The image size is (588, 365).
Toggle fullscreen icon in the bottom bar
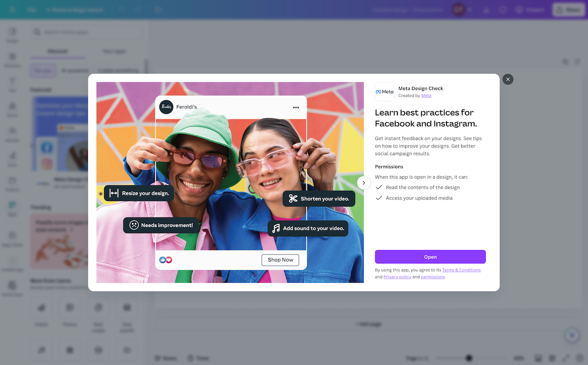click(566, 358)
